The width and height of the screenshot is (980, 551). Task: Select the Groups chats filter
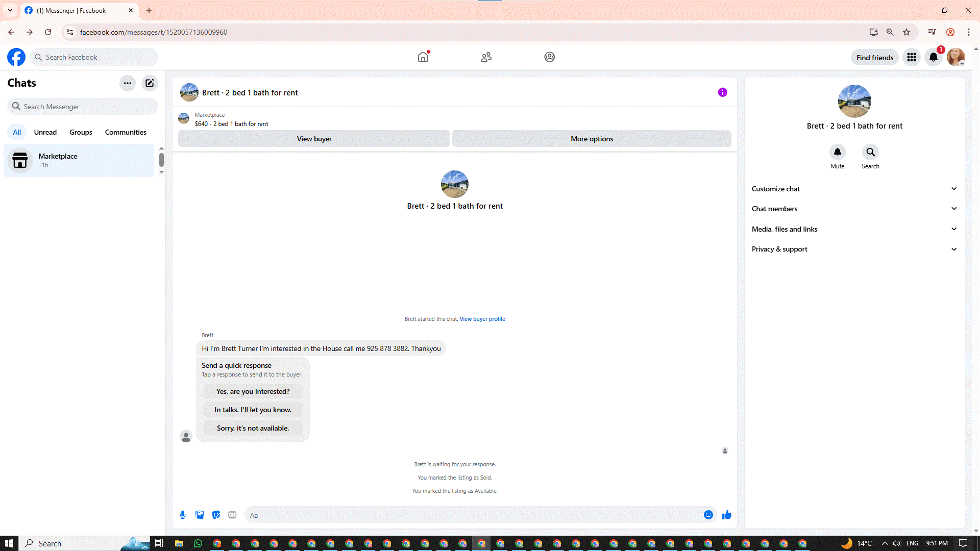[81, 132]
